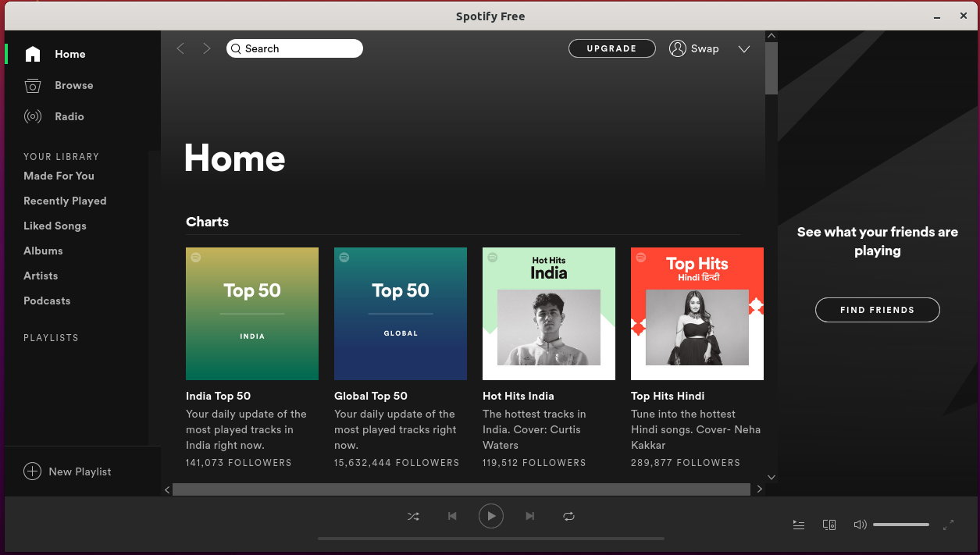Open the Browse page in sidebar
This screenshot has width=980, height=555.
[x=74, y=85]
